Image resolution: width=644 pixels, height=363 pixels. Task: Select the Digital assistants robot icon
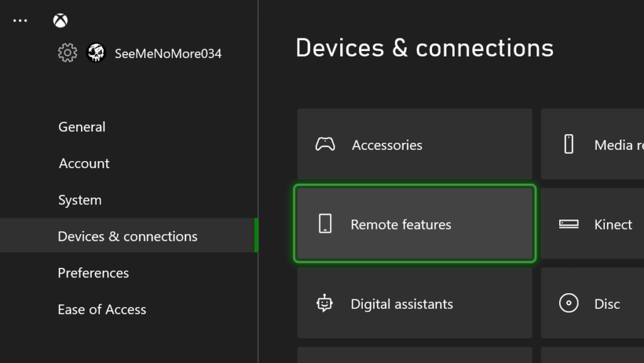coord(324,303)
